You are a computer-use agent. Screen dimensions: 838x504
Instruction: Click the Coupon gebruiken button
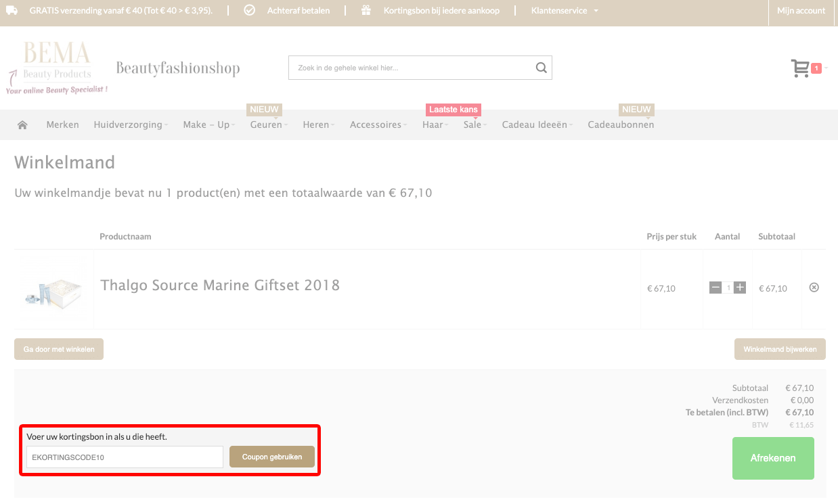[x=272, y=457]
